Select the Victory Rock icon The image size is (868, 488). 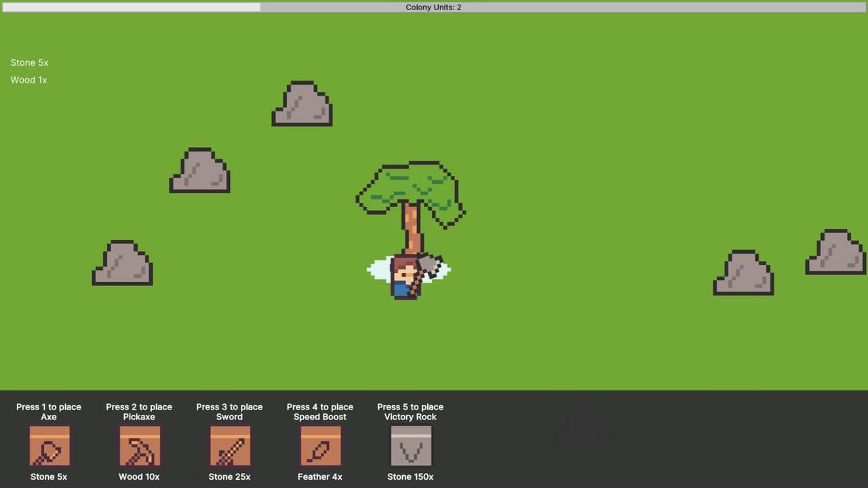[411, 445]
